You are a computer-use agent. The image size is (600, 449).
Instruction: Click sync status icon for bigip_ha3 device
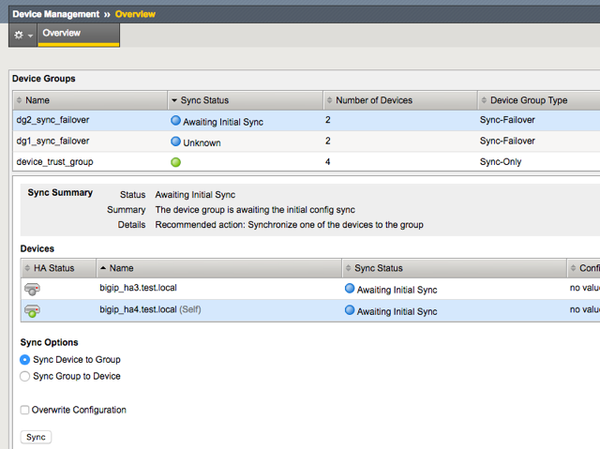349,289
